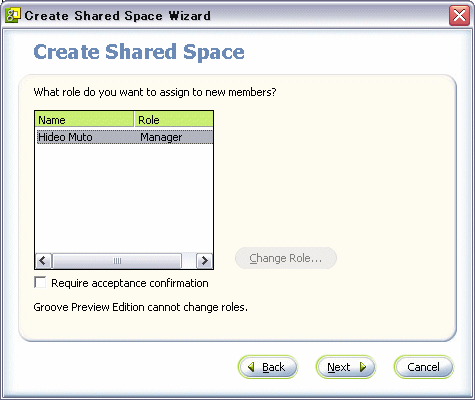Viewport: 475px width, 400px height.
Task: Sort the member list by Role column header
Action: (174, 119)
